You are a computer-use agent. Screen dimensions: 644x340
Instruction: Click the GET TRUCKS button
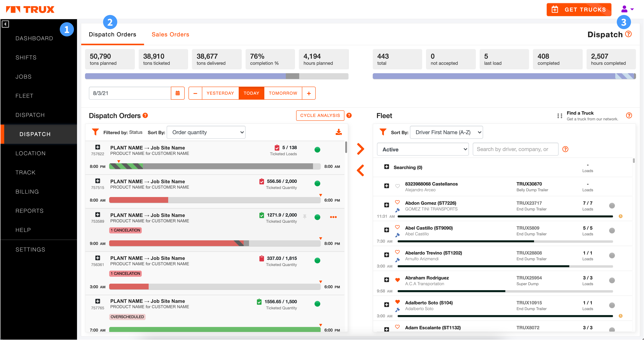tap(579, 10)
